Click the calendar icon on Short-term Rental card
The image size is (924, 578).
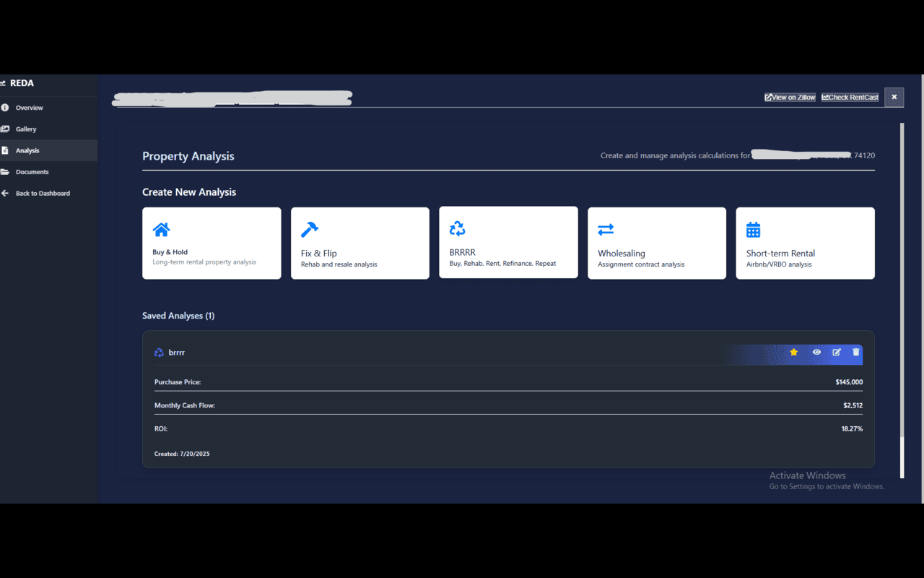click(x=753, y=230)
